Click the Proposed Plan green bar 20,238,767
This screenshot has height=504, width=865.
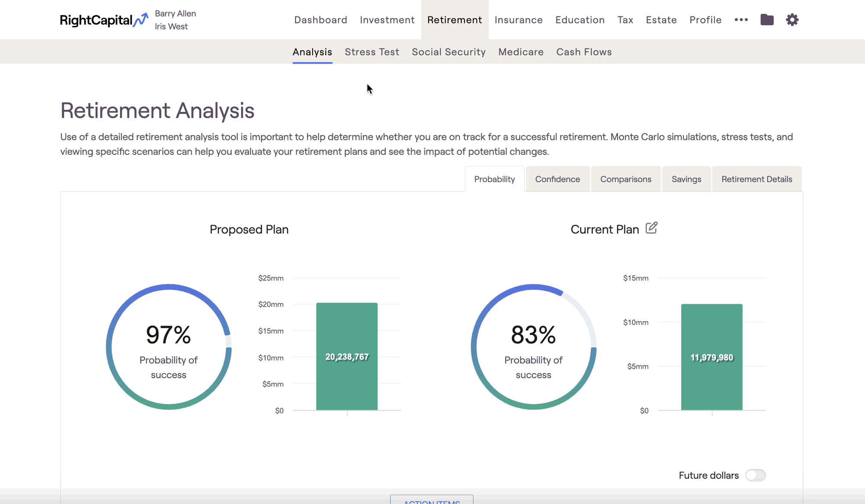pyautogui.click(x=347, y=357)
